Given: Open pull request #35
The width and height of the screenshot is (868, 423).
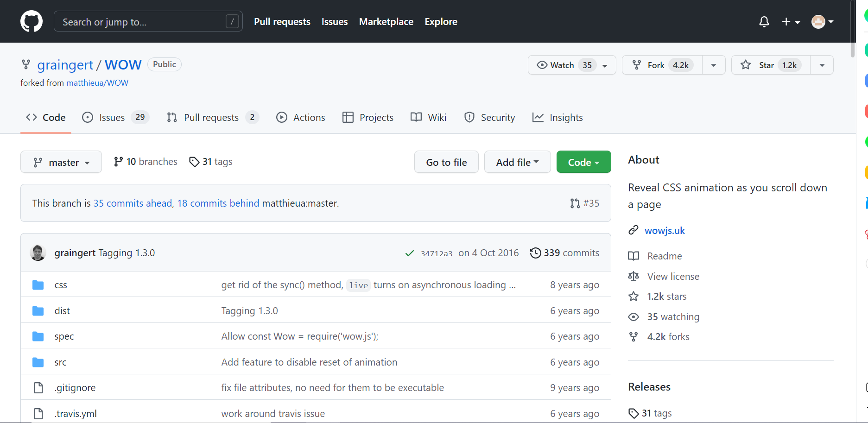Looking at the screenshot, I should coord(585,203).
